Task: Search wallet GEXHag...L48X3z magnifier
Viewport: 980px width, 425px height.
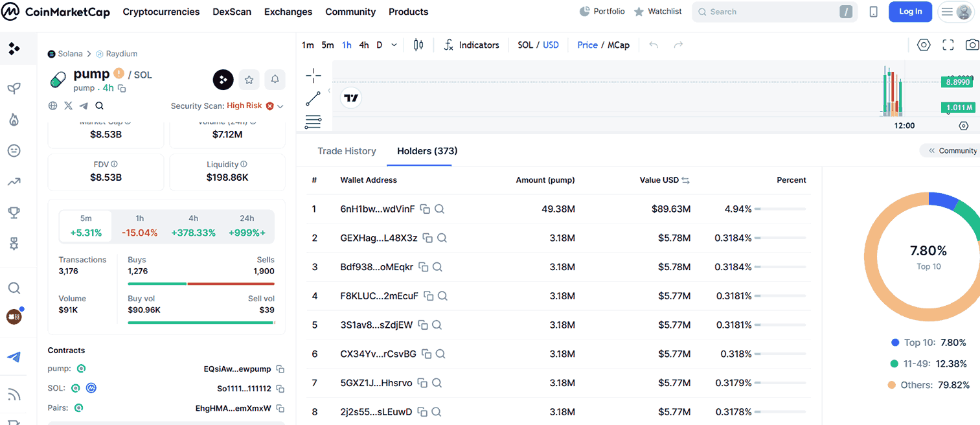Action: pos(442,238)
